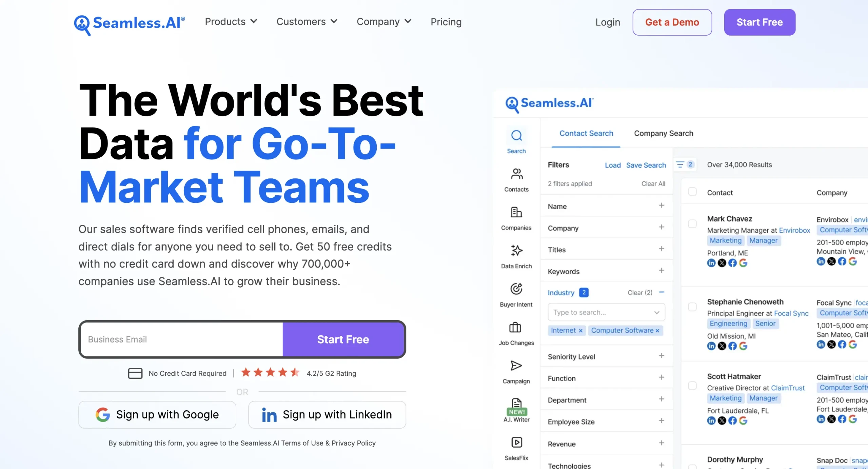
Task: Open the Search sidebar icon
Action: (516, 141)
